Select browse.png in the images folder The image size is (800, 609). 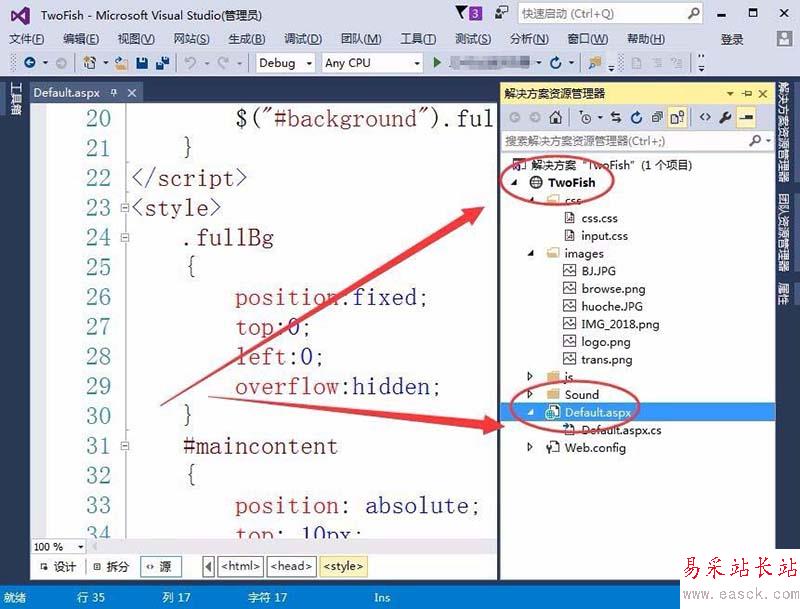click(613, 289)
